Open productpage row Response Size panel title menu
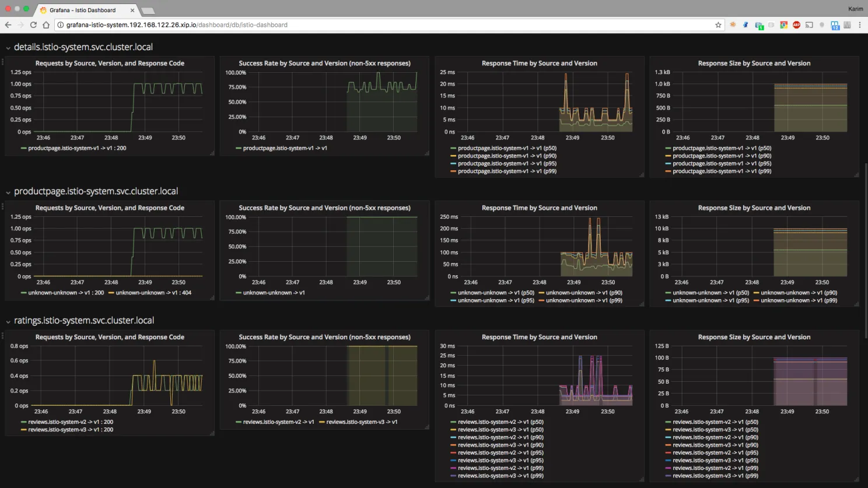Screen dimensions: 868x488 pos(754,208)
